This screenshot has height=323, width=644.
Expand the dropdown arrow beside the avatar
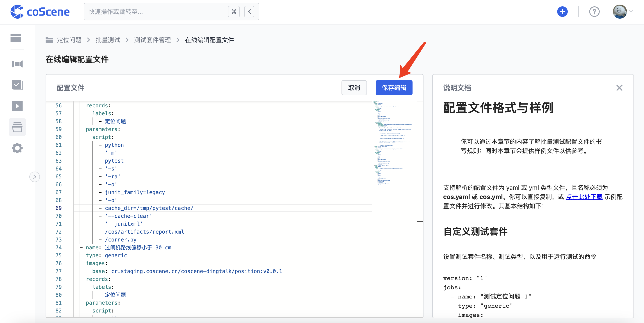point(631,11)
